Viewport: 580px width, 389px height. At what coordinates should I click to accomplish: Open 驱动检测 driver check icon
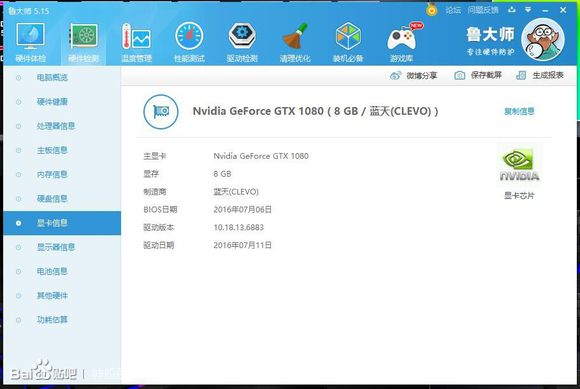[x=242, y=36]
